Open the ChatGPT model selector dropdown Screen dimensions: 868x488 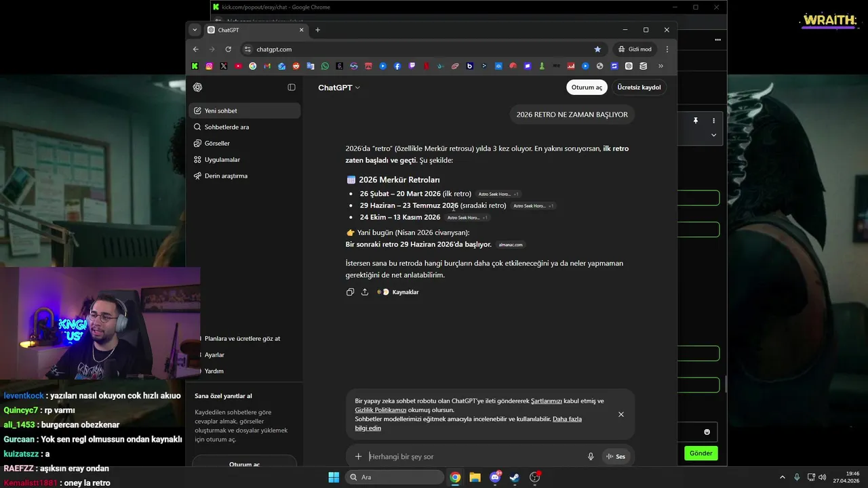pos(339,87)
